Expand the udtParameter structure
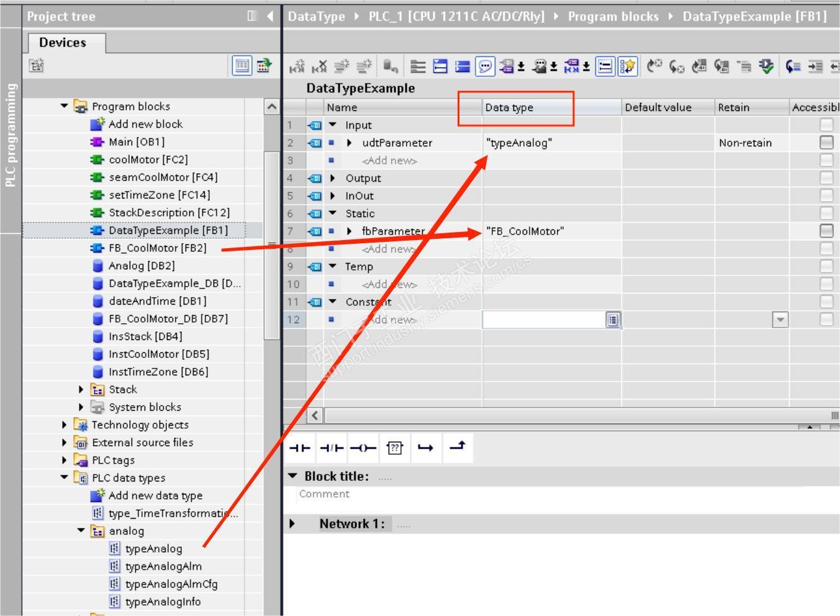 pos(350,143)
